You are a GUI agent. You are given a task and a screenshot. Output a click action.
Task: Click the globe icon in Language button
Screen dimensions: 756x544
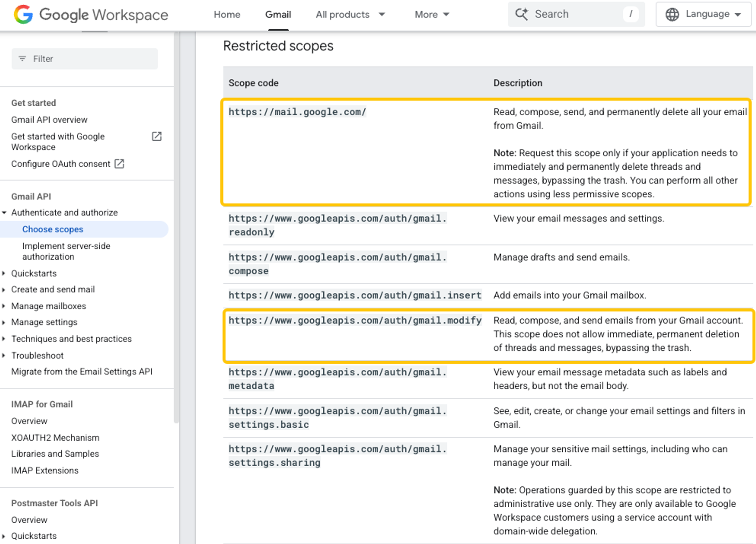click(672, 15)
